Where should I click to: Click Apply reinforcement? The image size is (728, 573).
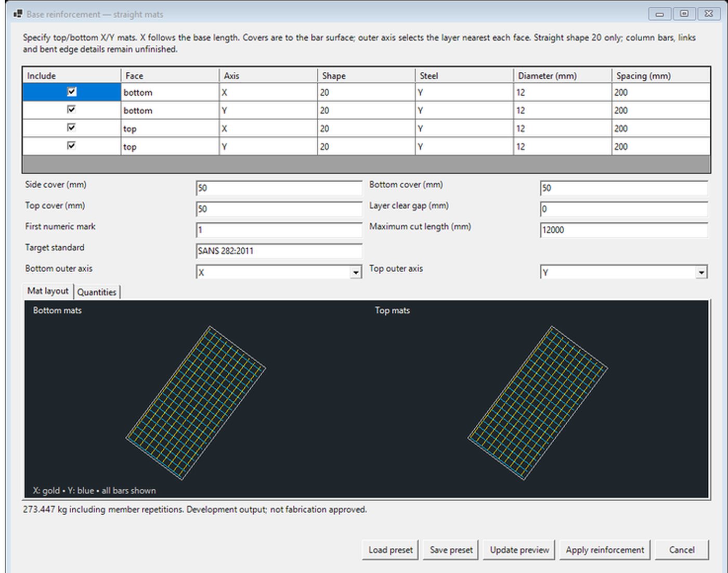[x=605, y=550]
